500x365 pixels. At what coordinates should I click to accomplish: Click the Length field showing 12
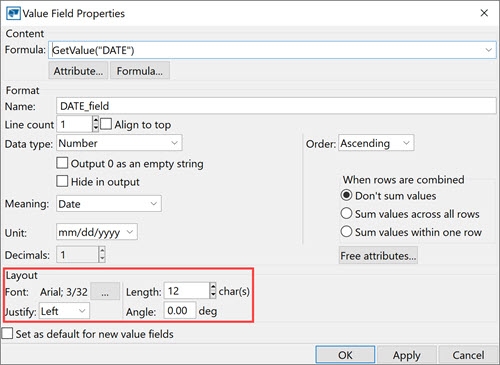(187, 291)
